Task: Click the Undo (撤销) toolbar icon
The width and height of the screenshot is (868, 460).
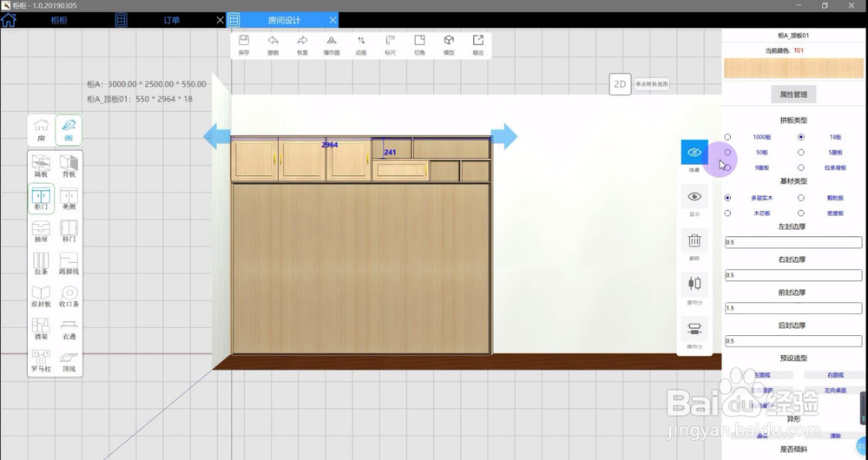Action: click(273, 44)
